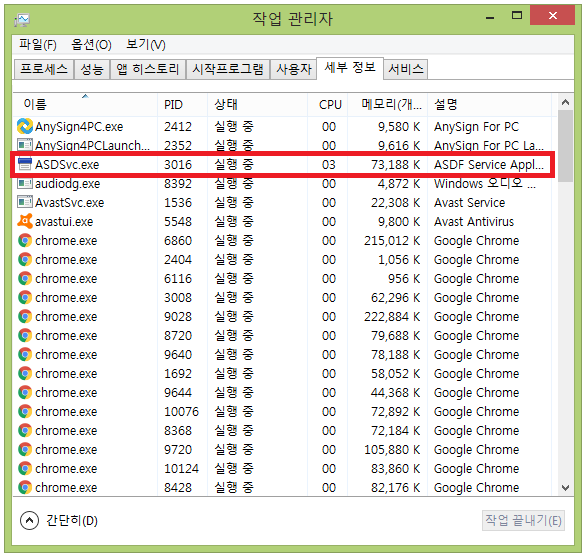This screenshot has width=585, height=558.
Task: Click the audiodg.exe process icon
Action: [x=25, y=183]
